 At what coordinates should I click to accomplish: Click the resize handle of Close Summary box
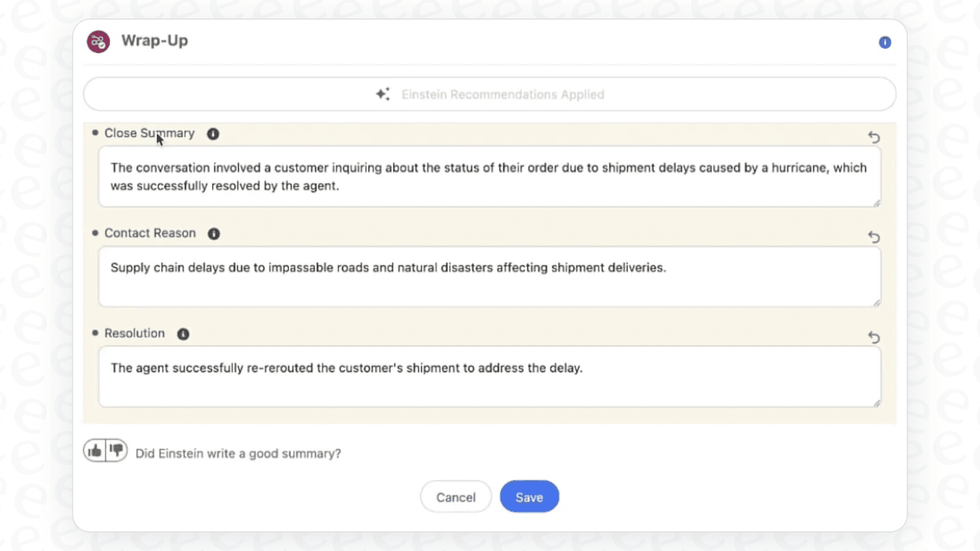[x=878, y=203]
